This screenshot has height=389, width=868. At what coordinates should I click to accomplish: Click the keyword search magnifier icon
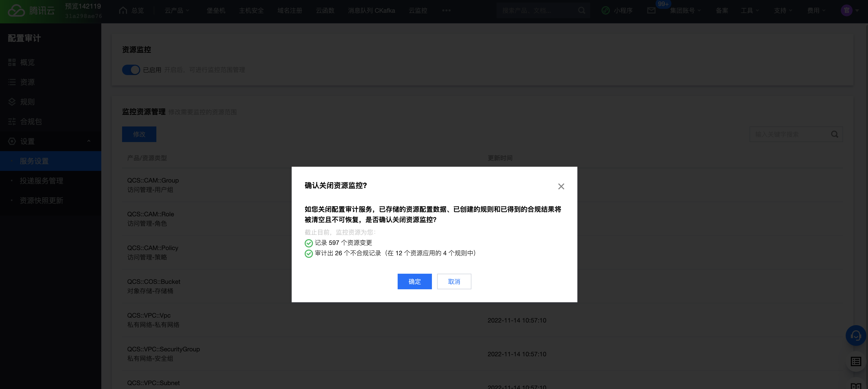[x=834, y=134]
